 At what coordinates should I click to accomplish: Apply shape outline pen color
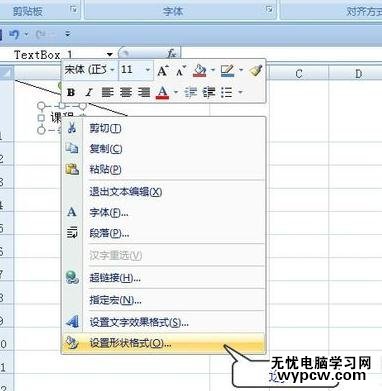point(228,71)
